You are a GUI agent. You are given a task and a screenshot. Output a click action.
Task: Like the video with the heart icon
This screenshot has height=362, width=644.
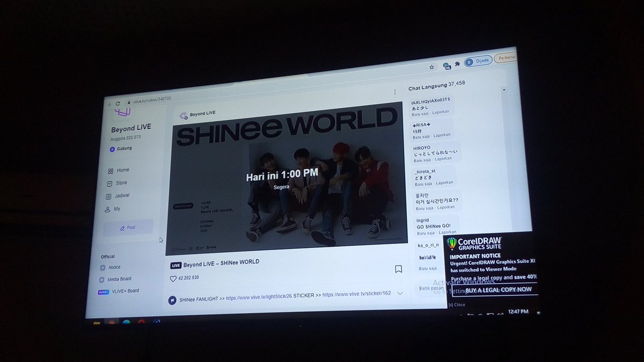pyautogui.click(x=173, y=278)
